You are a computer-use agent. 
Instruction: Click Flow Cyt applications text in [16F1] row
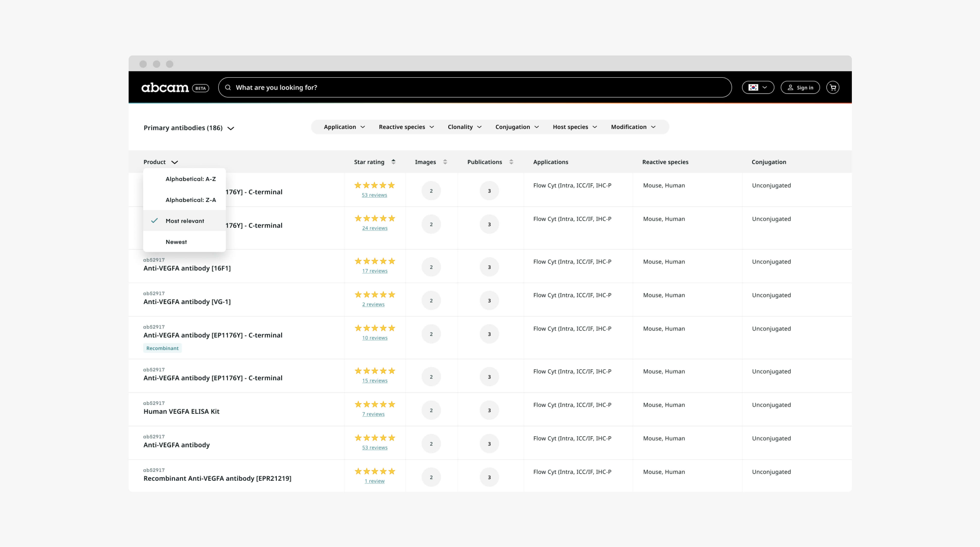tap(572, 262)
